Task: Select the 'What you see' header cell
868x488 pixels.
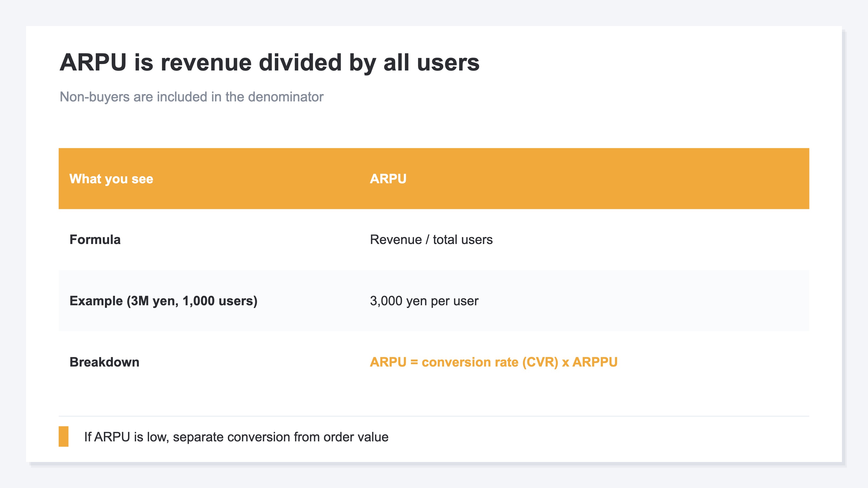Action: click(111, 179)
